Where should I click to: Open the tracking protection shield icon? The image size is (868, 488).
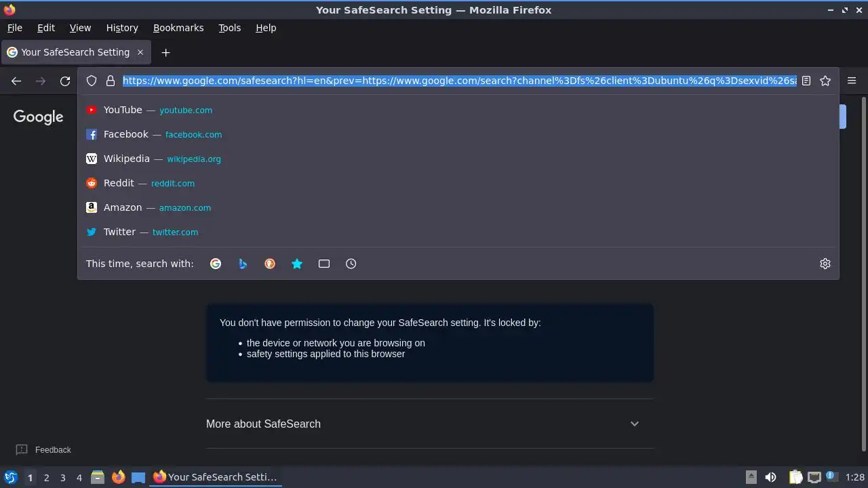pyautogui.click(x=92, y=81)
